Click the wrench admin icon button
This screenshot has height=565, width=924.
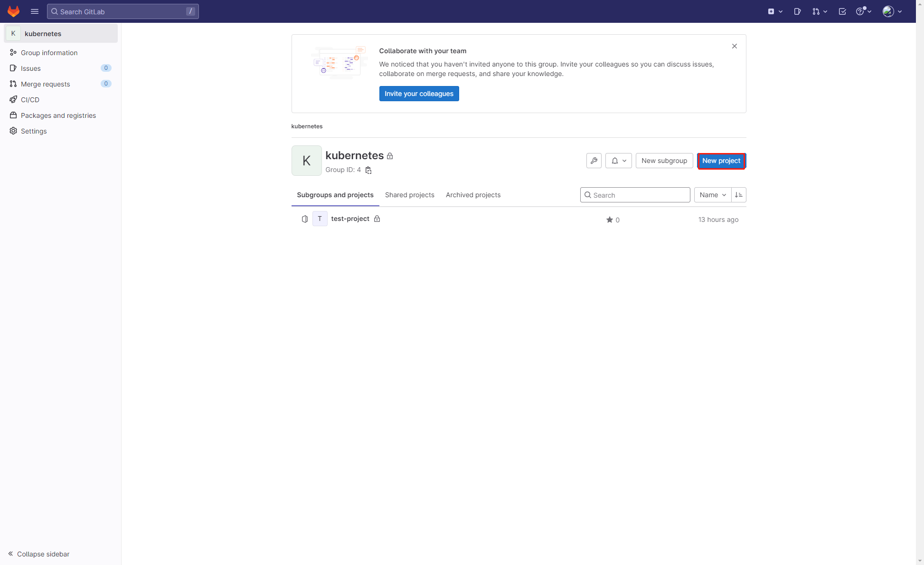[594, 161]
